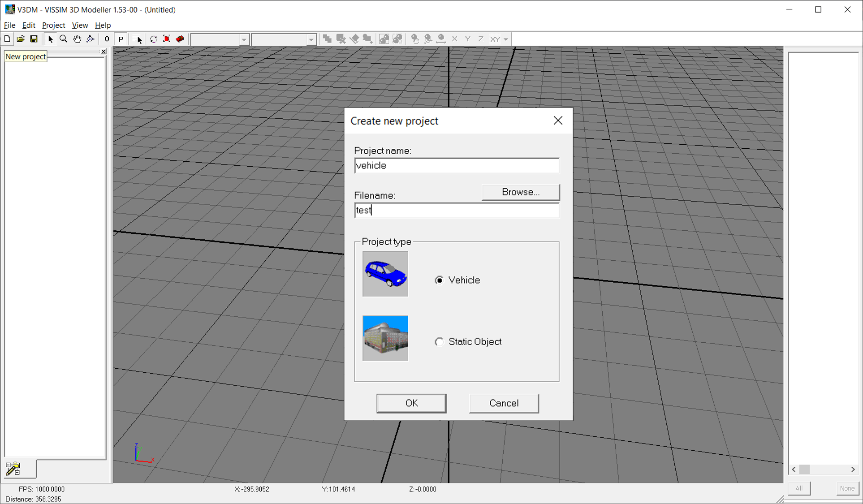Open the first toolbar combo box dropdown
Image resolution: width=863 pixels, height=504 pixels.
tap(244, 39)
